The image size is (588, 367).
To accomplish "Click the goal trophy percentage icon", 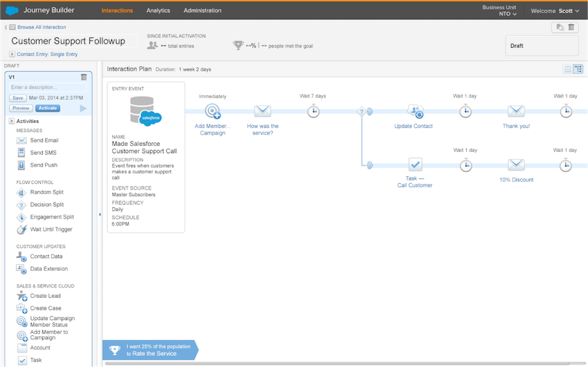I will pos(238,46).
